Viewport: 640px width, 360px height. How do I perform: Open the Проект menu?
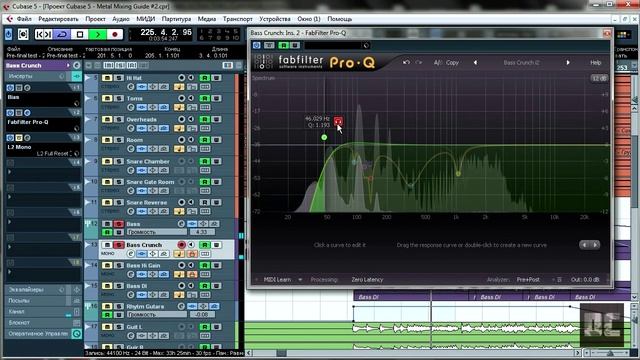pos(95,19)
